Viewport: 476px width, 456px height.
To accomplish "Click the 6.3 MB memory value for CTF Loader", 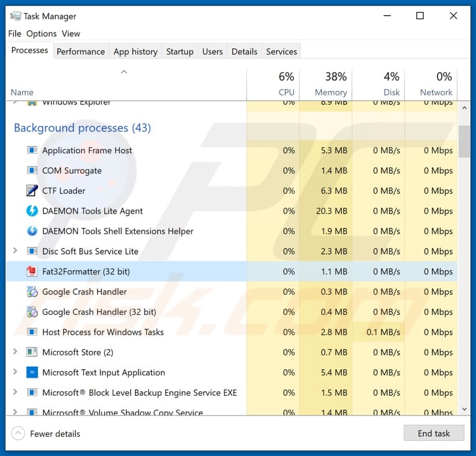I will point(334,191).
